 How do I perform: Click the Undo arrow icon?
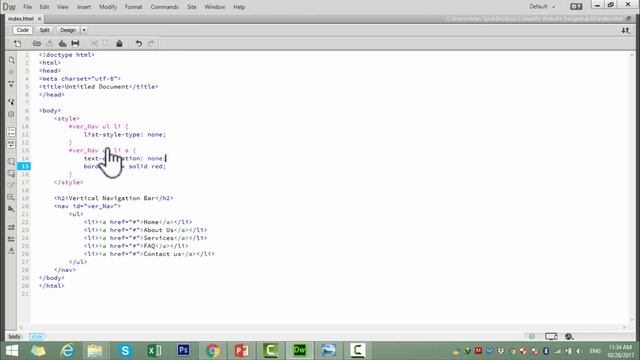(138, 43)
